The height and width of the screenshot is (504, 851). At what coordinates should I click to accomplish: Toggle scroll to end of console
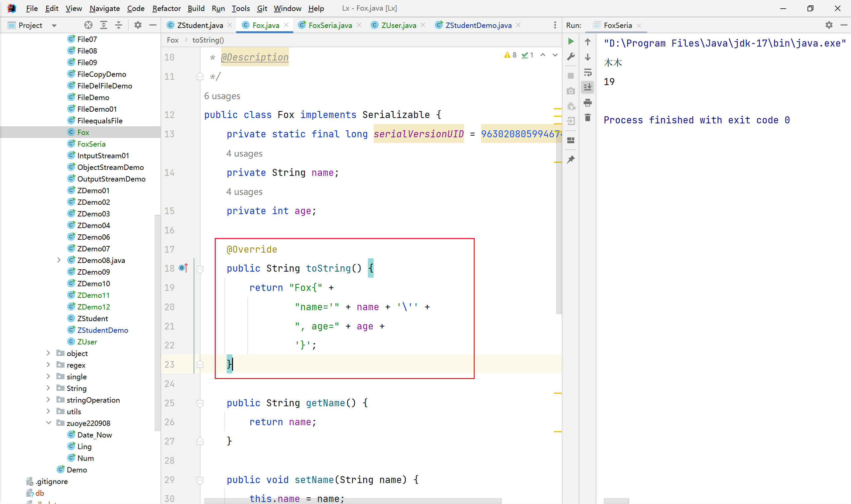click(x=587, y=87)
